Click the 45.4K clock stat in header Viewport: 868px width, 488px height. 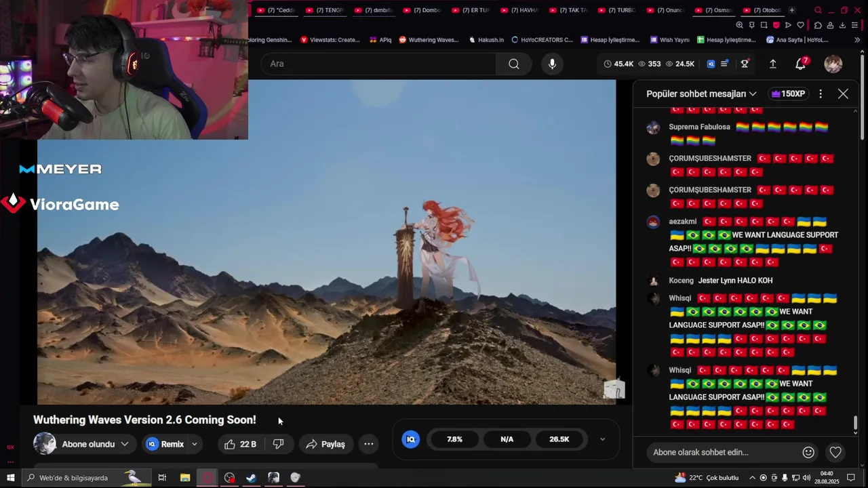[x=618, y=64]
